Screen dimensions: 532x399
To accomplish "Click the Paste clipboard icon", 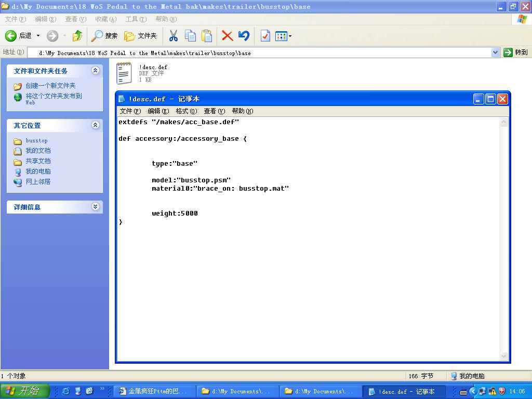I will click(207, 36).
